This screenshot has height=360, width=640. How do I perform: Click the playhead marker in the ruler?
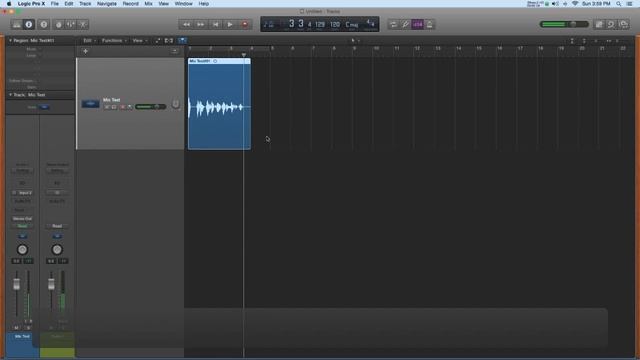(244, 55)
